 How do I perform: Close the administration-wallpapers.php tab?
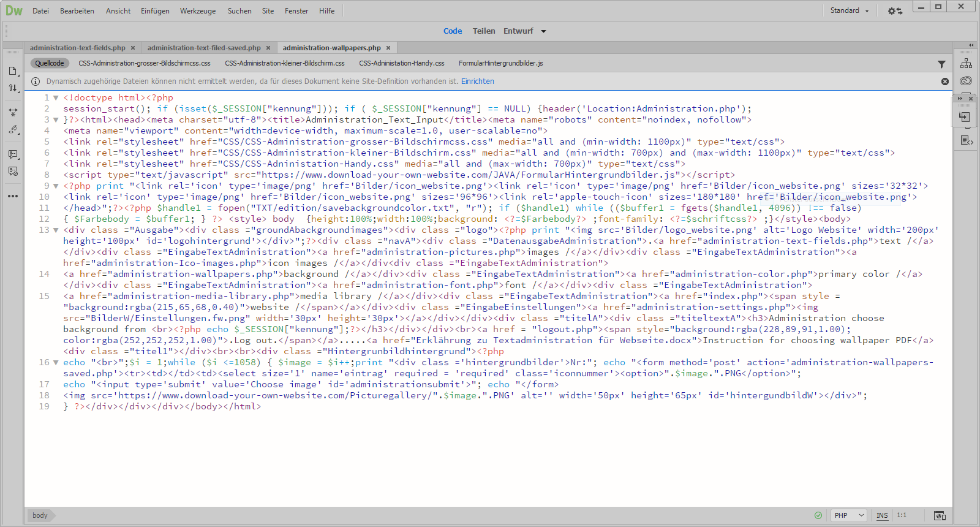(388, 48)
